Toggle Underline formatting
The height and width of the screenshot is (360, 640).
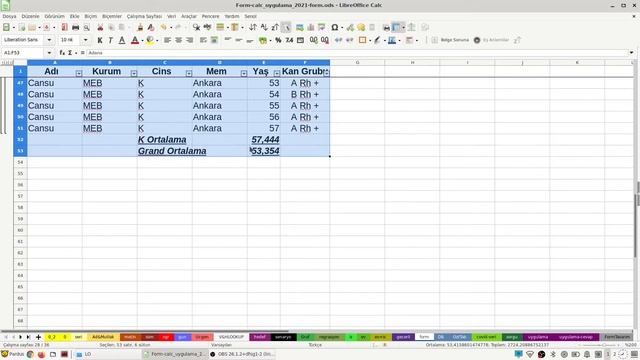(x=122, y=40)
